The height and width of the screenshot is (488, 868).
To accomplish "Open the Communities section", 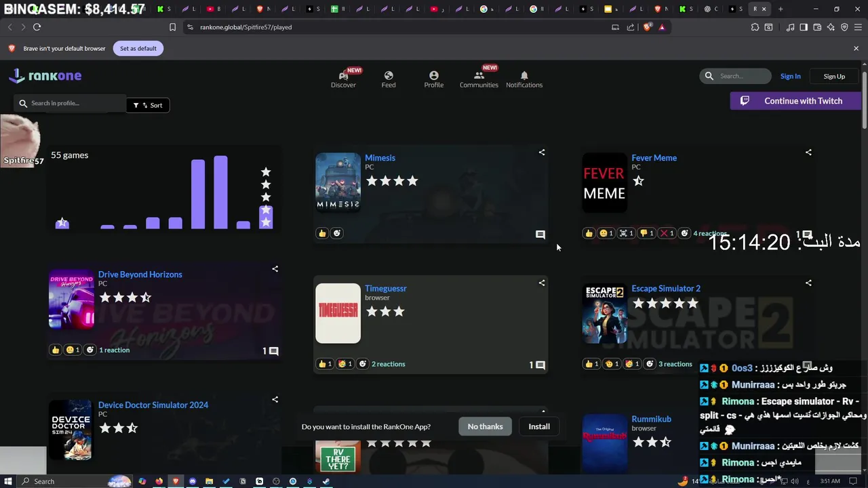I will 479,79.
